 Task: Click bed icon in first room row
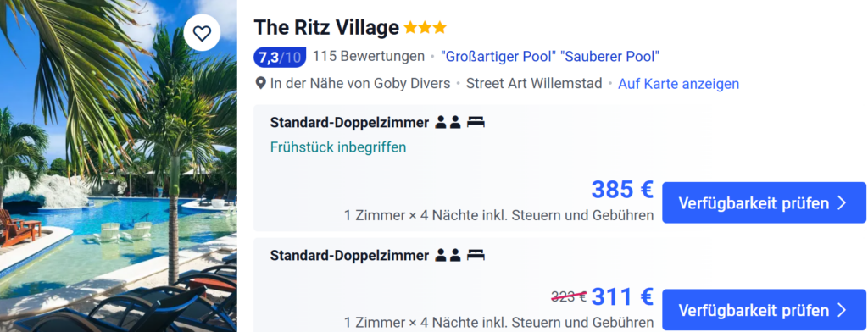(476, 122)
